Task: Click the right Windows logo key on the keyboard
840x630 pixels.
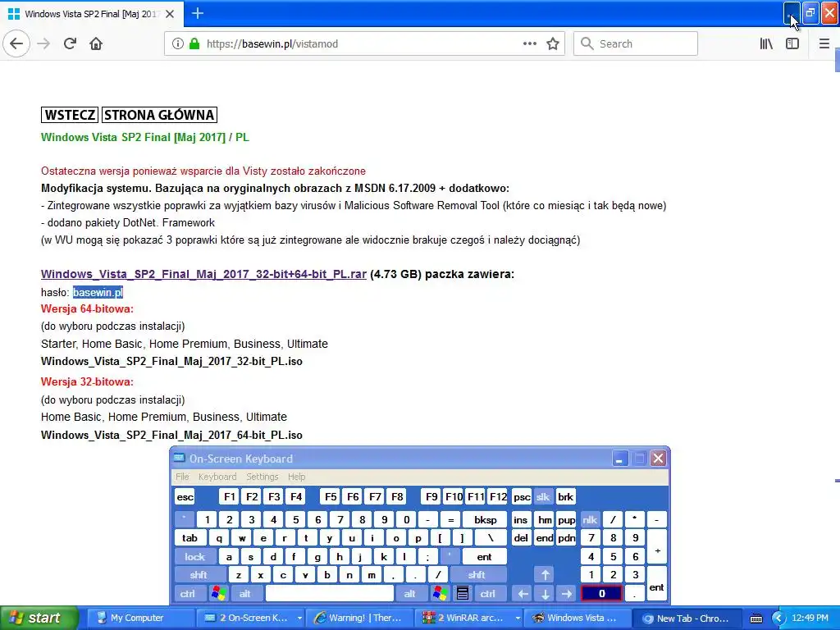Action: point(441,594)
